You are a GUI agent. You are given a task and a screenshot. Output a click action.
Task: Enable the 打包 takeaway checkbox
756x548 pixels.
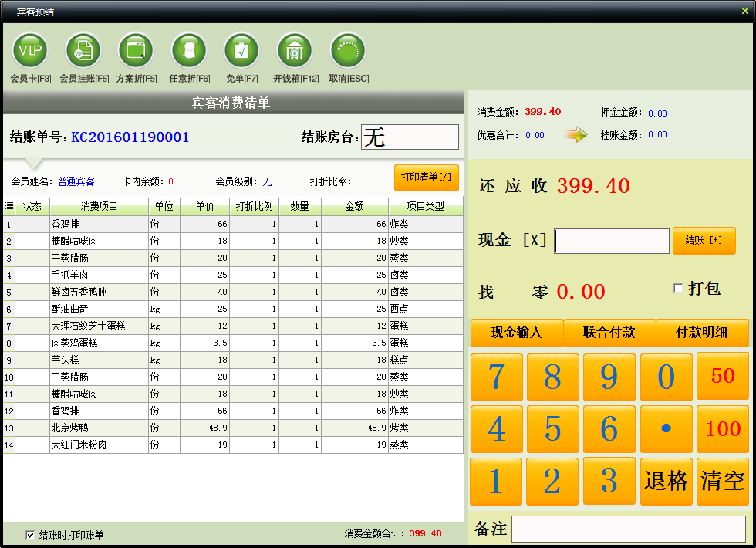678,289
